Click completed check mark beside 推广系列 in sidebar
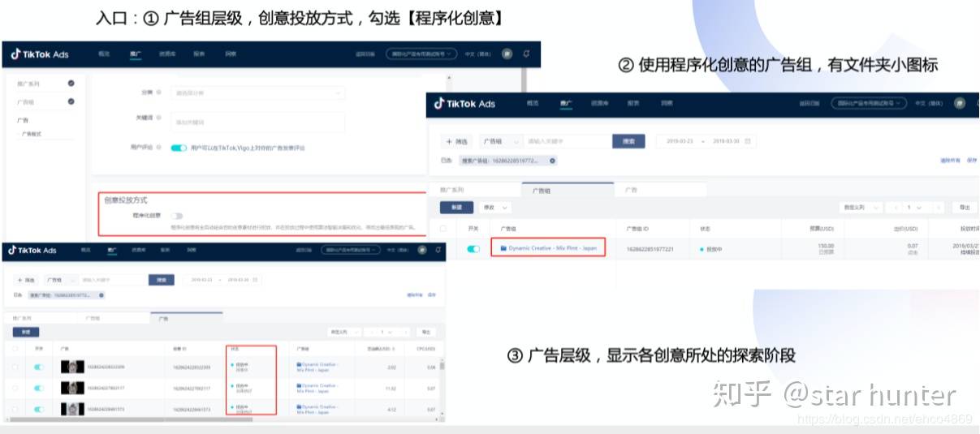The height and width of the screenshot is (434, 980). [x=71, y=83]
